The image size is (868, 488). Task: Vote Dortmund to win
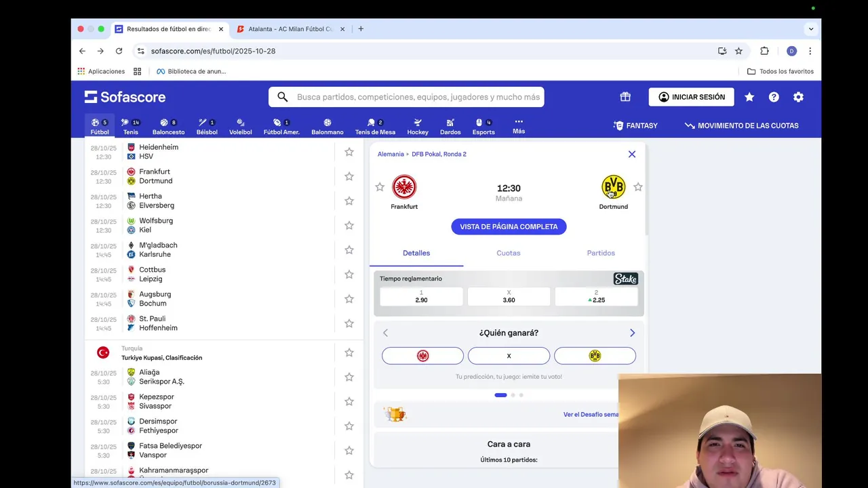click(595, 356)
